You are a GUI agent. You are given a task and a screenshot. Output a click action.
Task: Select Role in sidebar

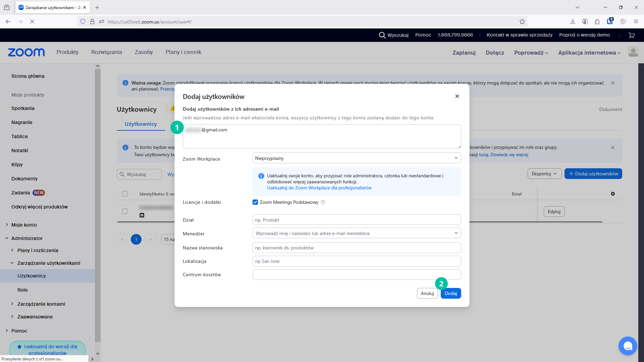[22, 290]
